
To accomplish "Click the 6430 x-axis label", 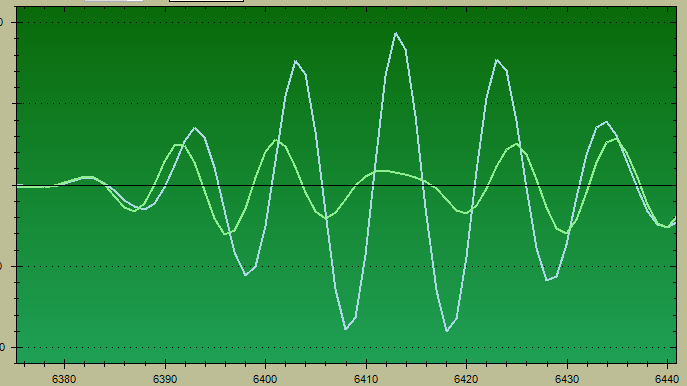I will click(x=567, y=379).
